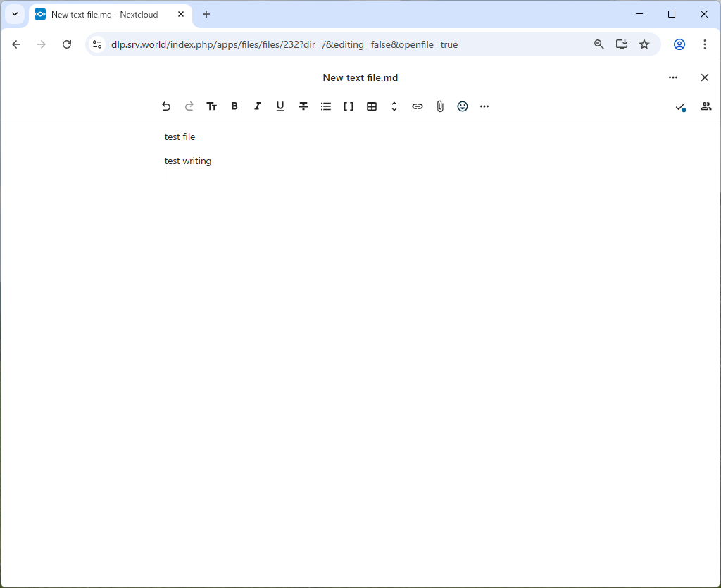Image resolution: width=721 pixels, height=588 pixels.
Task: Toggle italic formatting
Action: point(258,106)
